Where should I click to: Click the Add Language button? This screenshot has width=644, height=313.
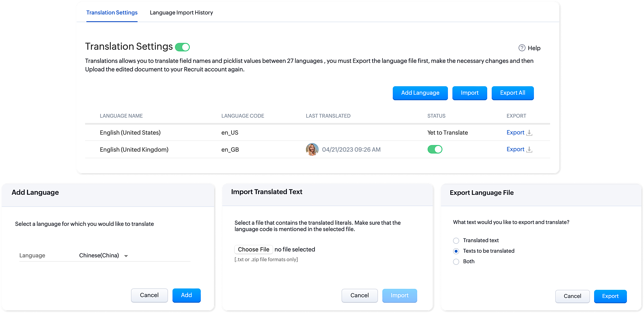tap(420, 93)
